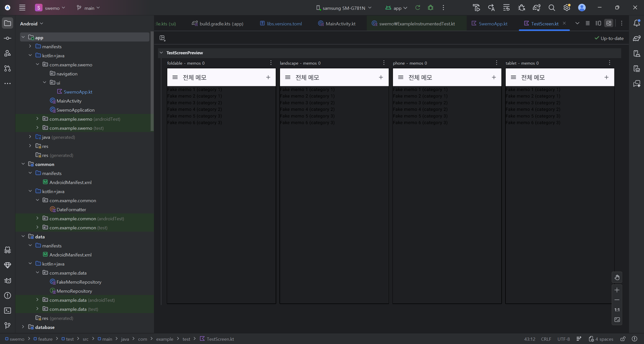Open the Logcat tool window

pos(8,280)
